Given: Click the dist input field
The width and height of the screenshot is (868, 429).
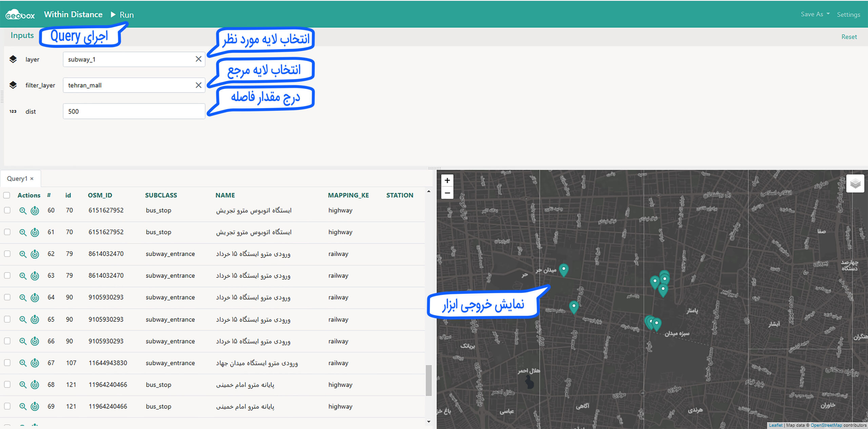Looking at the screenshot, I should pos(134,111).
